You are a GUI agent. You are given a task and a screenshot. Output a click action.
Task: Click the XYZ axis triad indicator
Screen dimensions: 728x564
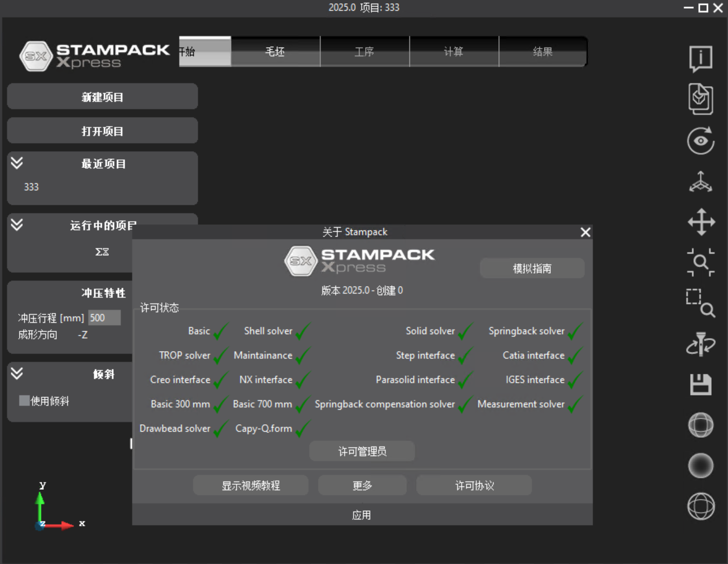(59, 506)
